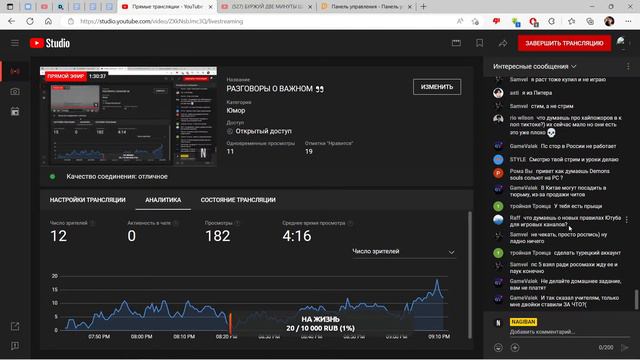Click the browser address bar URL

pos(162,21)
